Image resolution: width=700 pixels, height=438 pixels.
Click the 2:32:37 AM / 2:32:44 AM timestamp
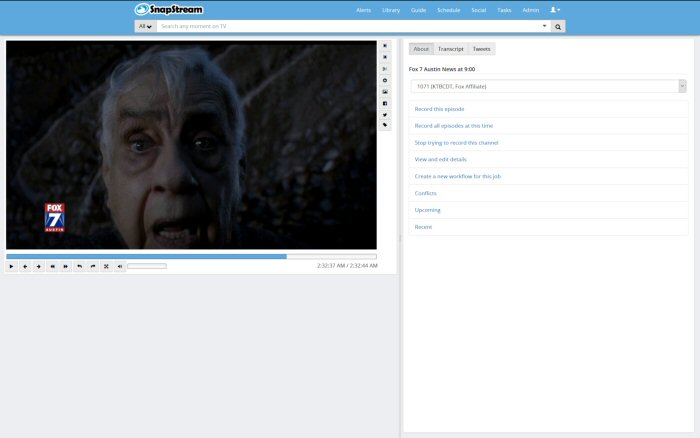pos(347,266)
